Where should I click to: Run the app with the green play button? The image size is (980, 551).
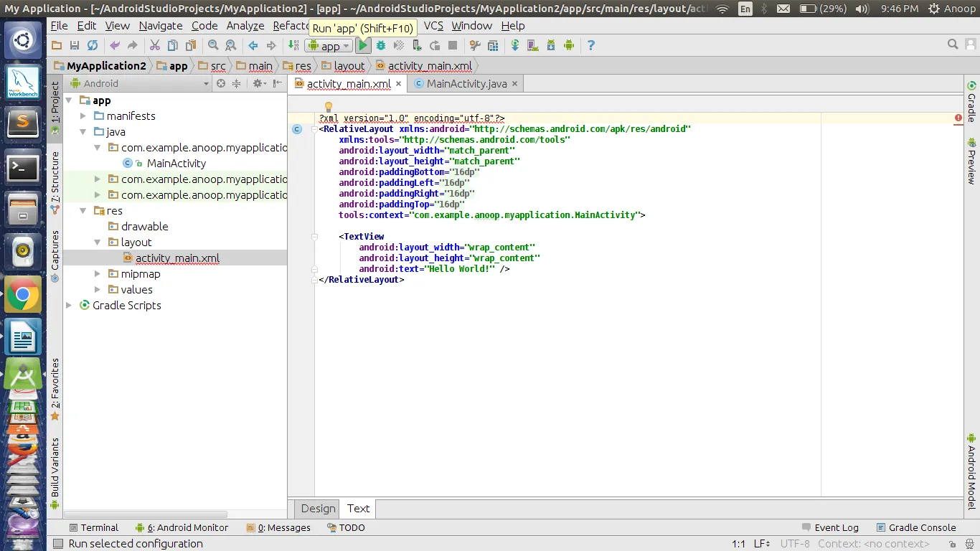(363, 45)
